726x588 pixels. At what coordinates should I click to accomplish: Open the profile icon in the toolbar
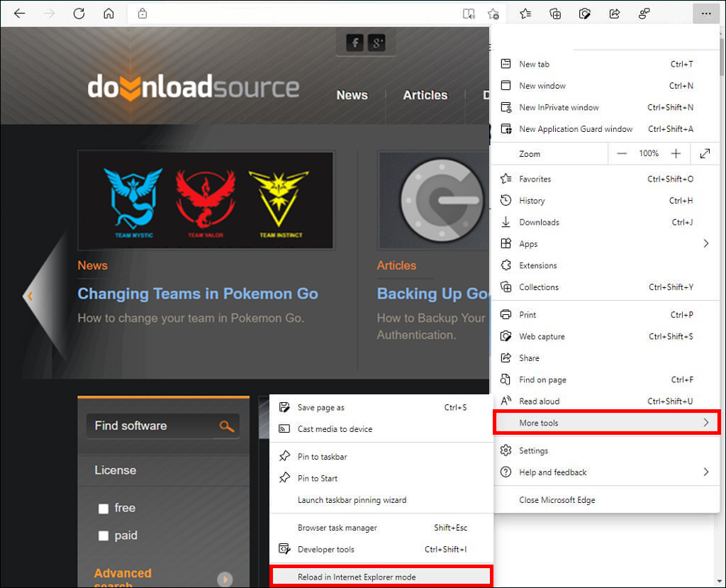pos(644,14)
